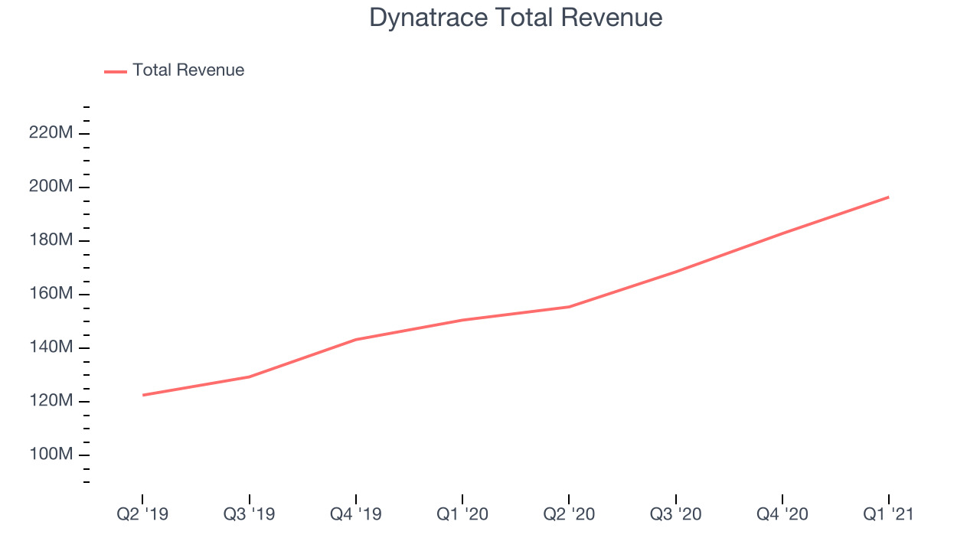Viewport: 980px width, 551px height.
Task: Click the 'Dynatrace Total Revenue' chart title
Action: tap(515, 17)
